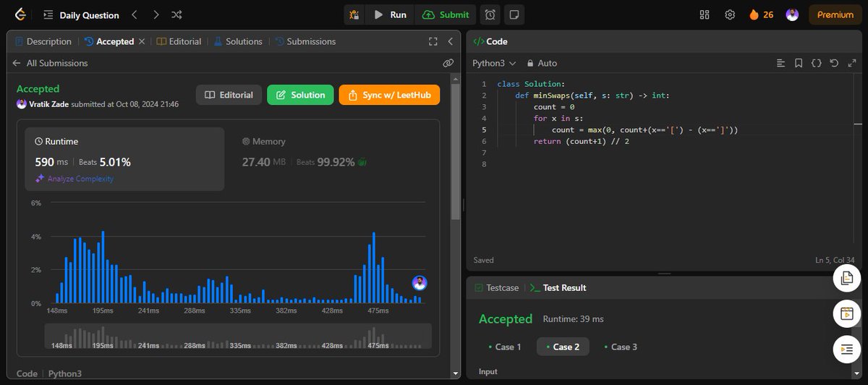Click the LeetCode logo icon
The height and width of the screenshot is (385, 868).
coord(20,14)
